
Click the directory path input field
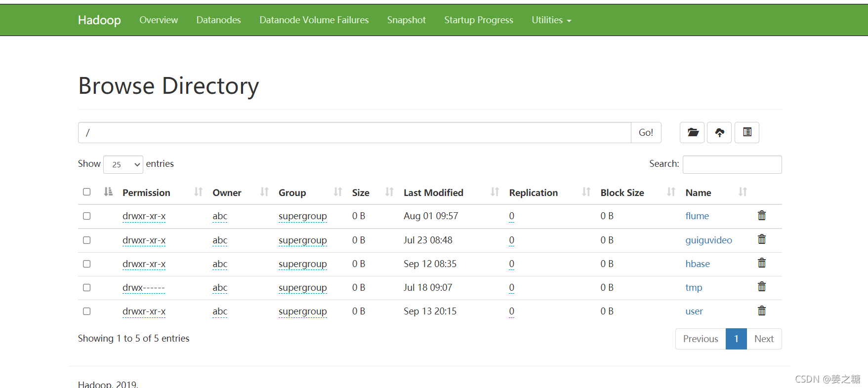click(355, 132)
